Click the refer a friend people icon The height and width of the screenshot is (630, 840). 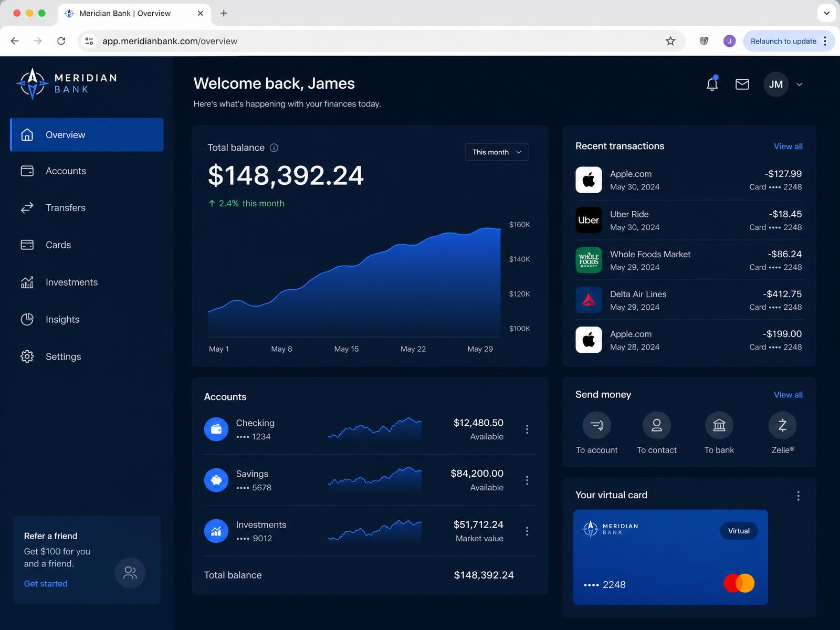(130, 573)
